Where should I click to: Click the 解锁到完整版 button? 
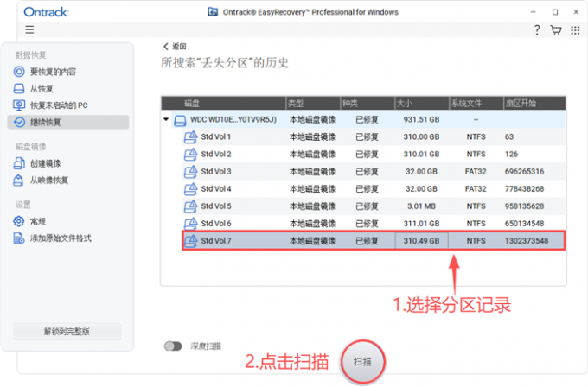click(67, 332)
